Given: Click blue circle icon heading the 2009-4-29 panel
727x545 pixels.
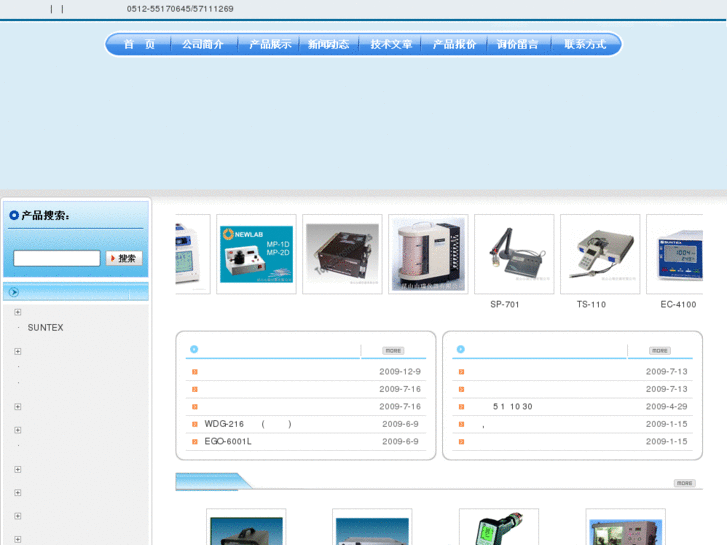Looking at the screenshot, I should click(461, 349).
